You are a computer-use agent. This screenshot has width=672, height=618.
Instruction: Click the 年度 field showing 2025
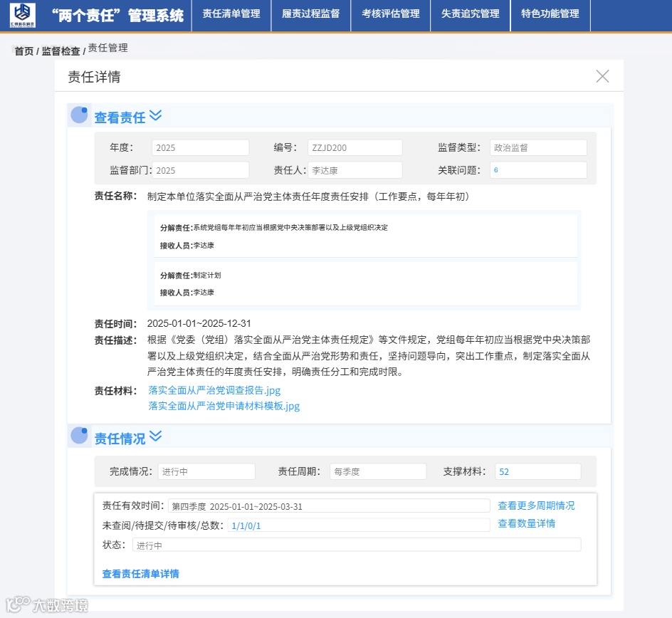pos(200,148)
